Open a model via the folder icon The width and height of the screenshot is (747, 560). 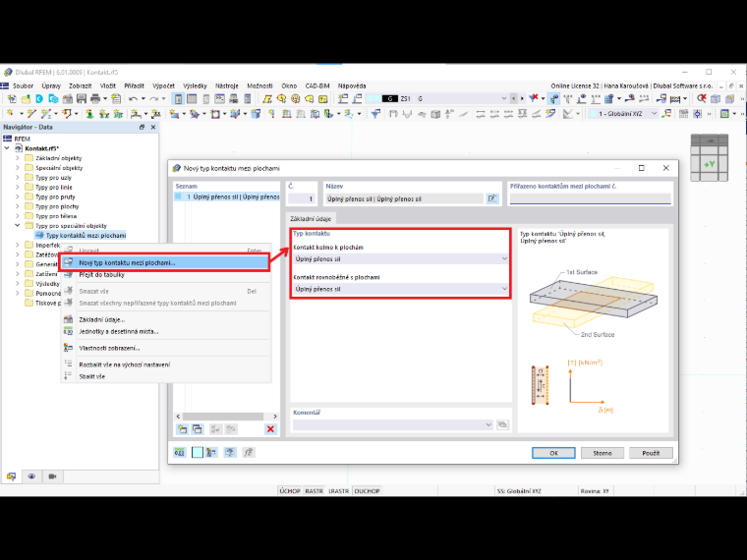pos(26,99)
